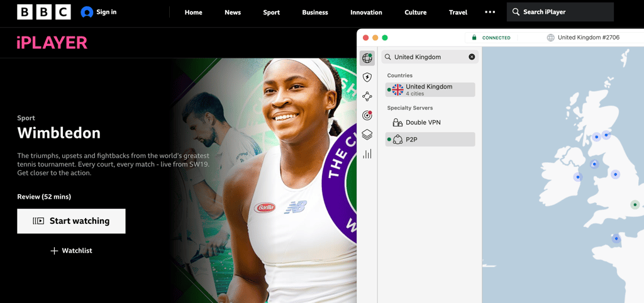This screenshot has width=644, height=303.
Task: Open the Meshnet icon in VPN sidebar
Action: pos(367,96)
